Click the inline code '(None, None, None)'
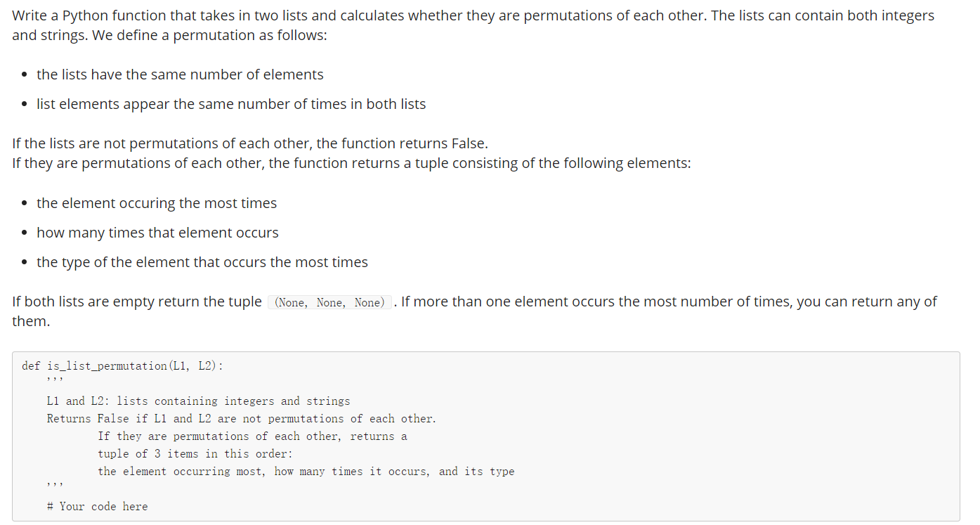Viewport: 980px width, 525px height. coord(330,303)
